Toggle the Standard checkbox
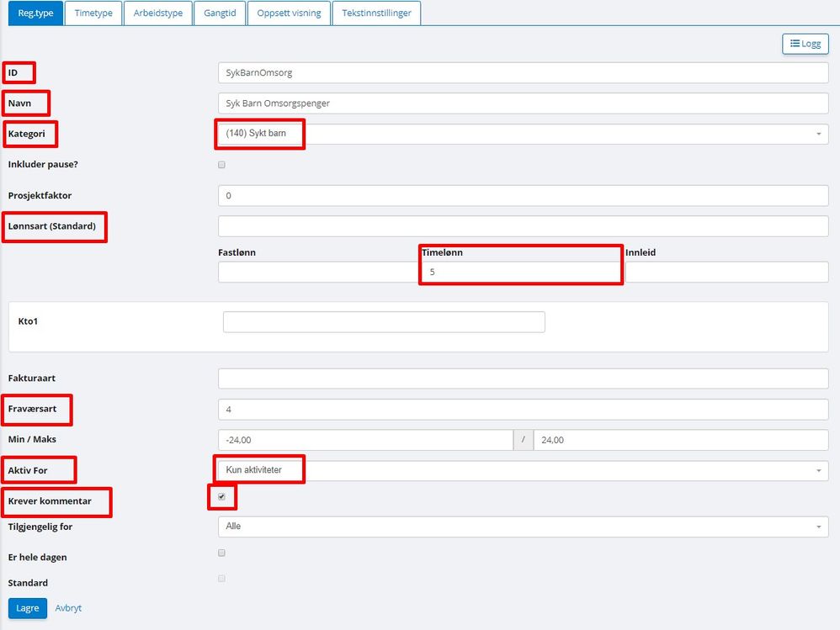Screen dimensions: 840x630 [x=222, y=579]
